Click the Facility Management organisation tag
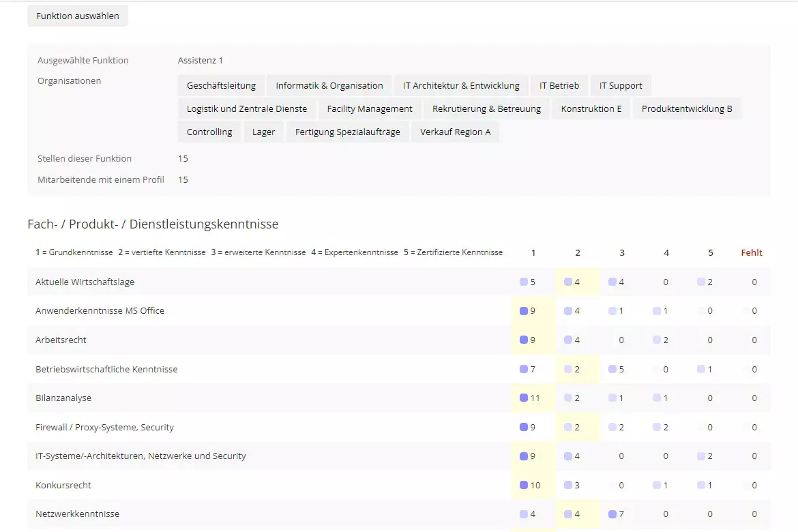Screen dimensions: 798x532 [370, 109]
